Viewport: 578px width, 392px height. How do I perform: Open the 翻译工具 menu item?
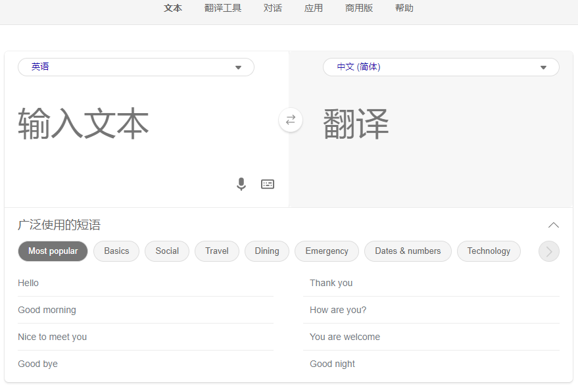tap(223, 9)
